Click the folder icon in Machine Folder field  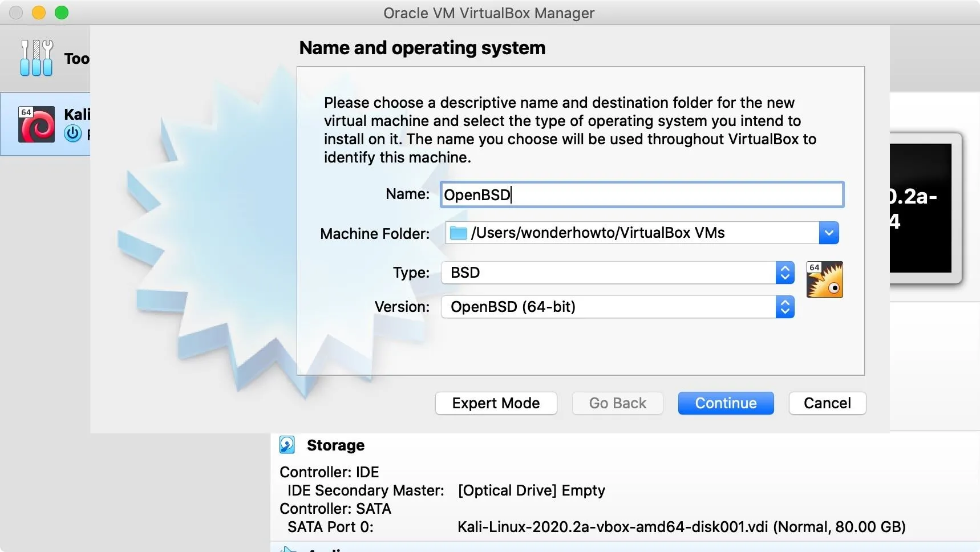point(458,233)
